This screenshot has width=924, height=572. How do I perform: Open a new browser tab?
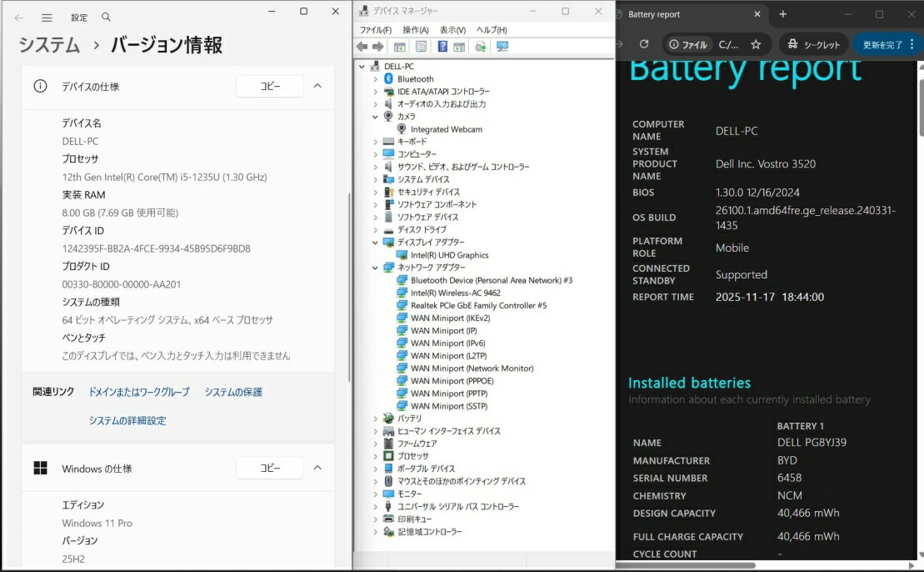pos(783,14)
